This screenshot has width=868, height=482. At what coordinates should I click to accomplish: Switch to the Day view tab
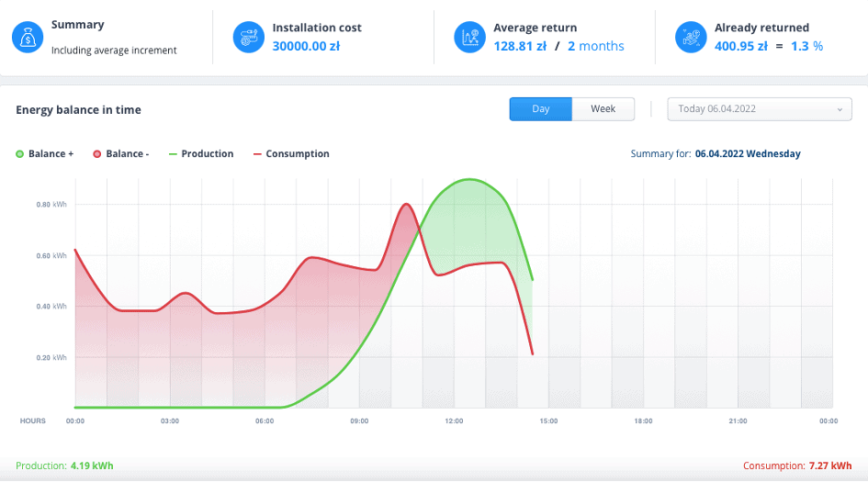pyautogui.click(x=540, y=109)
